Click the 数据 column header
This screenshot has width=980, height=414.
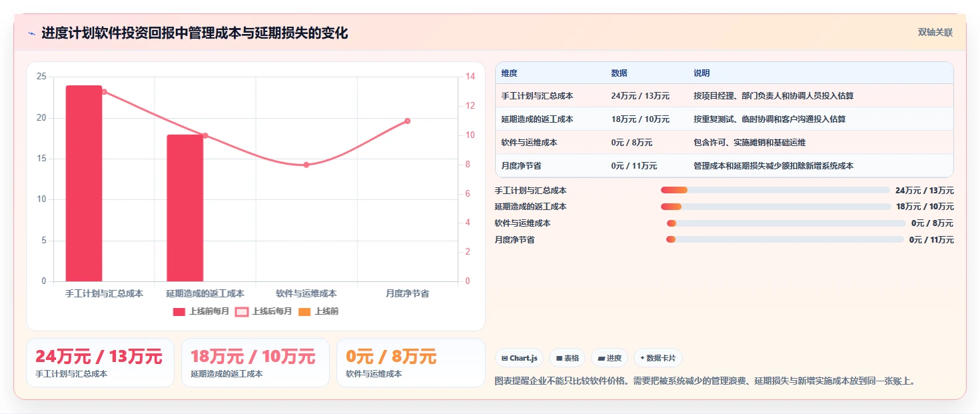(x=619, y=73)
